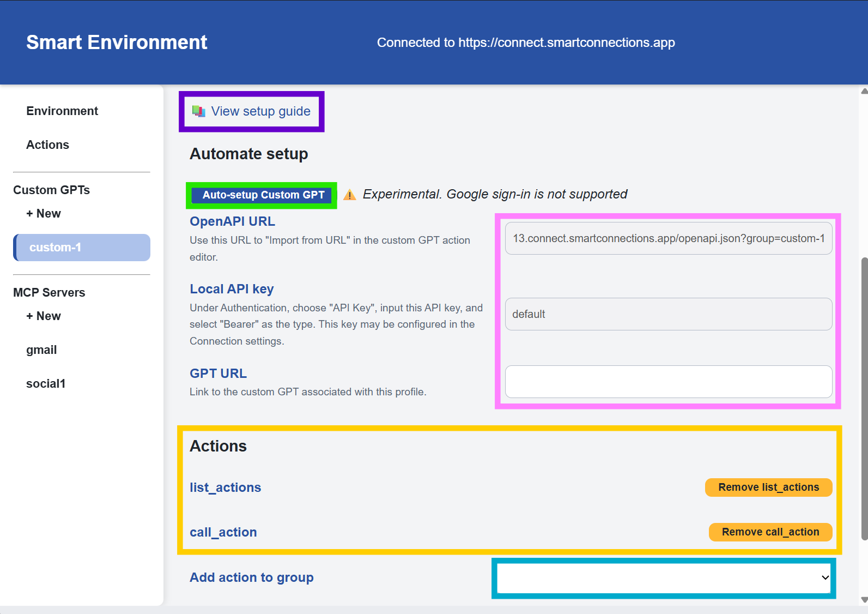Click the warning triangle icon near Experimental
The width and height of the screenshot is (868, 614).
click(x=350, y=195)
